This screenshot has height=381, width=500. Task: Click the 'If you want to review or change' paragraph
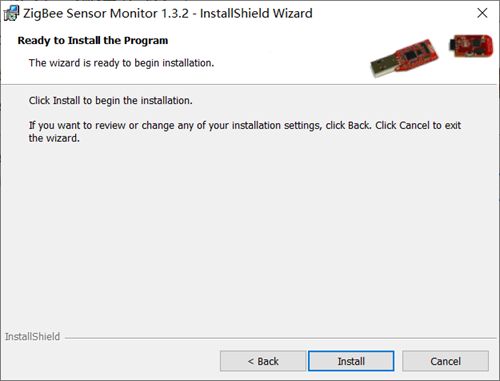245,132
